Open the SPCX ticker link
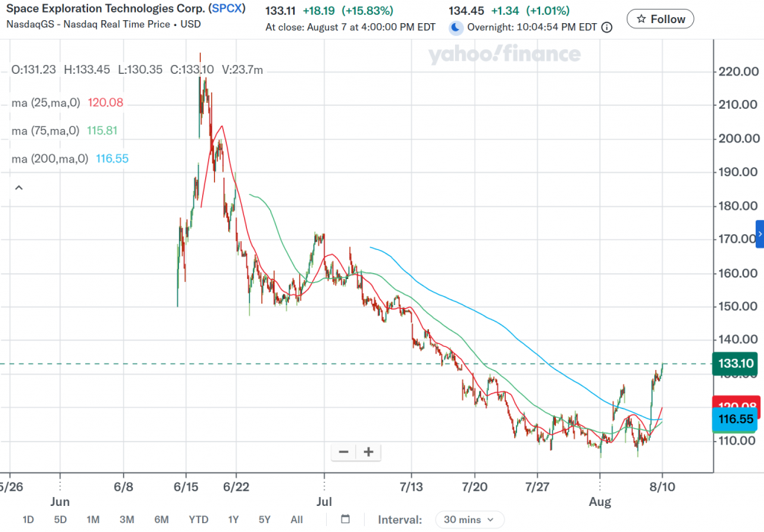Screen dimensions: 764x532 coord(227,8)
